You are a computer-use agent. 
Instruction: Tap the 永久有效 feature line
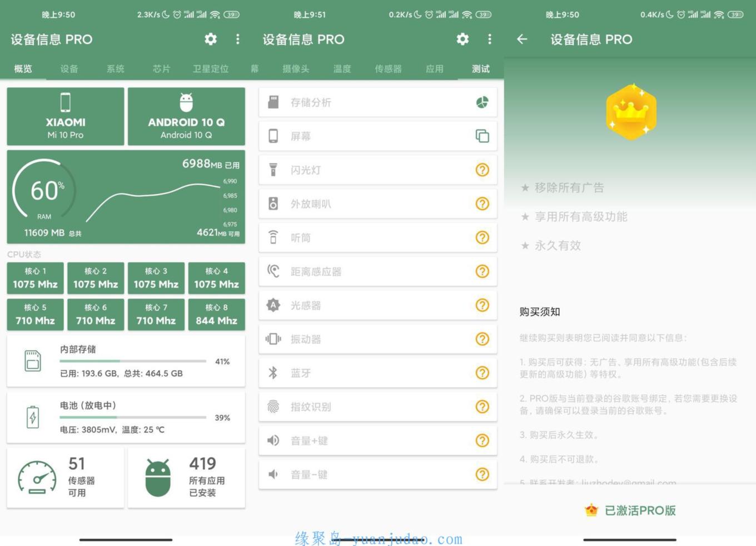pos(551,245)
